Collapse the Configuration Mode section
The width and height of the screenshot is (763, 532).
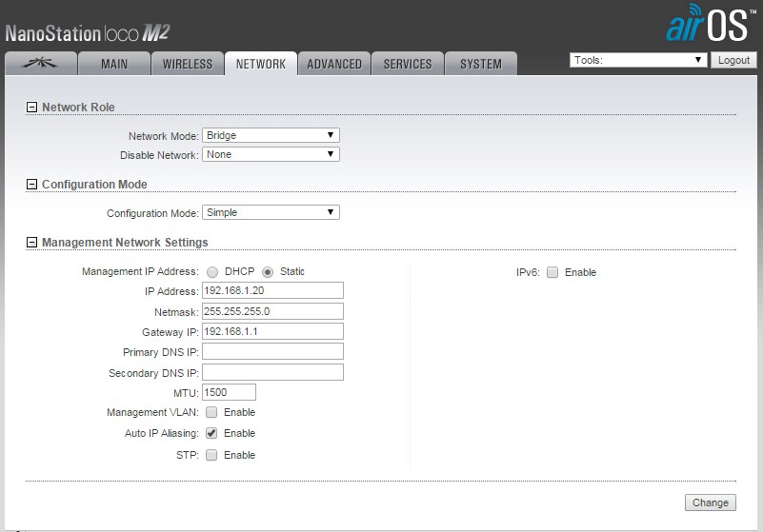[31, 185]
